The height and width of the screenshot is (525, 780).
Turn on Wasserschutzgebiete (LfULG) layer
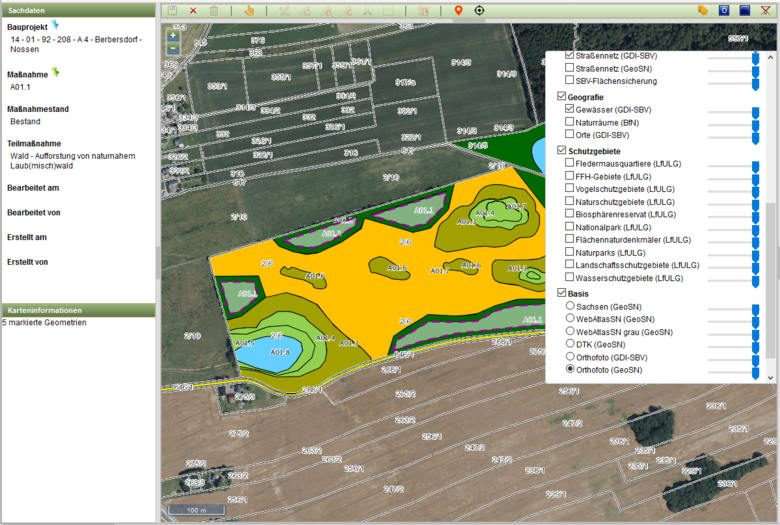click(570, 278)
